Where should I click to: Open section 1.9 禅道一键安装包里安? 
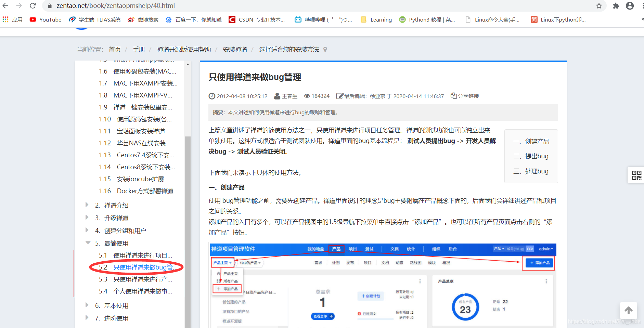tap(136, 107)
